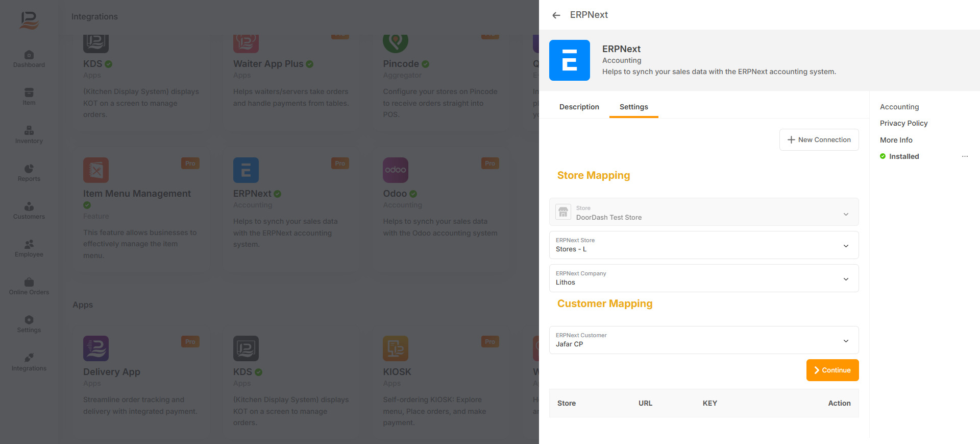Select the Settings tab
This screenshot has width=980, height=444.
633,107
